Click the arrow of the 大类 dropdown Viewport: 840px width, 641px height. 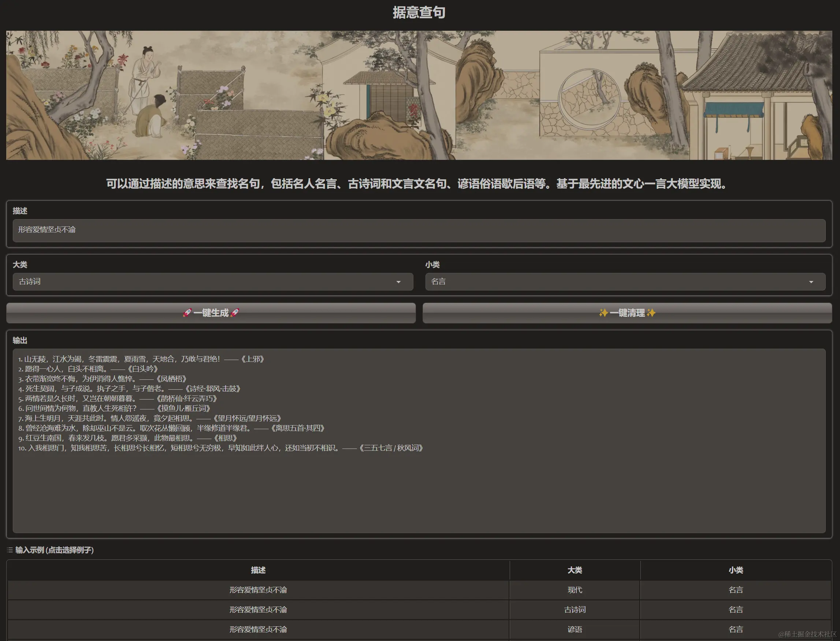(x=398, y=282)
